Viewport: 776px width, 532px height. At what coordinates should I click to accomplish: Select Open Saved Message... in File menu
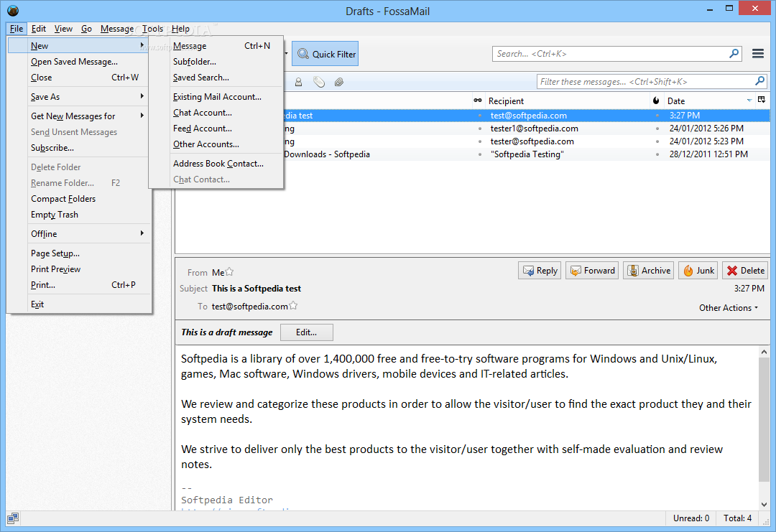pos(79,61)
